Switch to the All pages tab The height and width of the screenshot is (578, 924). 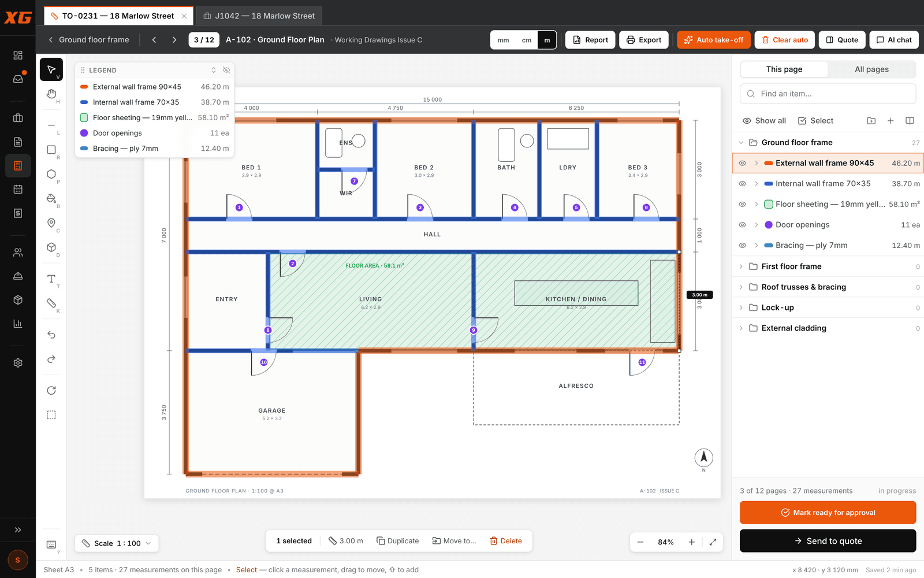871,69
